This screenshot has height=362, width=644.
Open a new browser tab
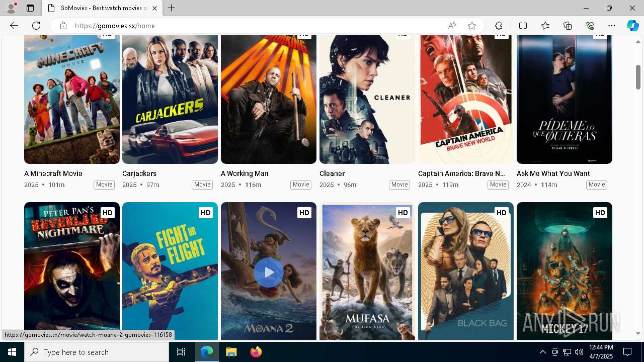pyautogui.click(x=172, y=8)
